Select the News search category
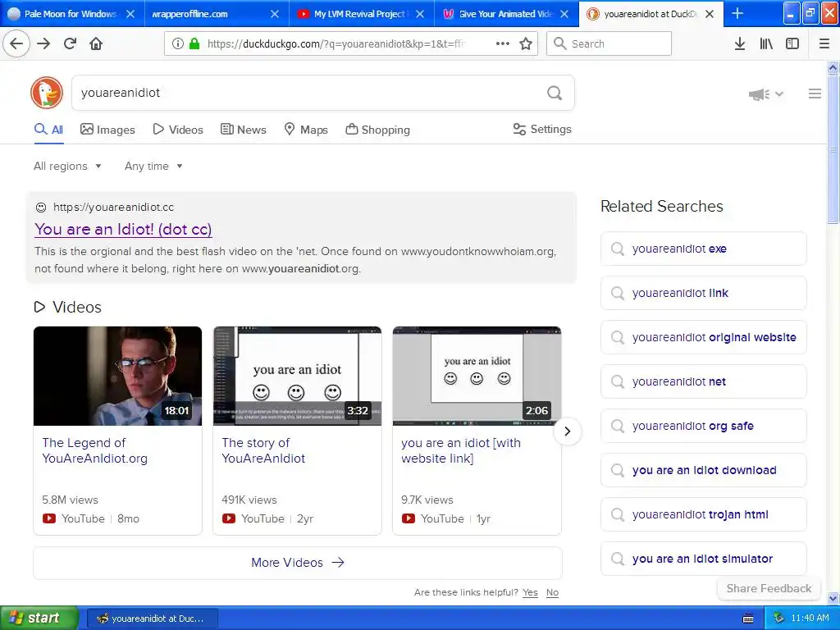Screen dimensions: 840x630 click(244, 130)
